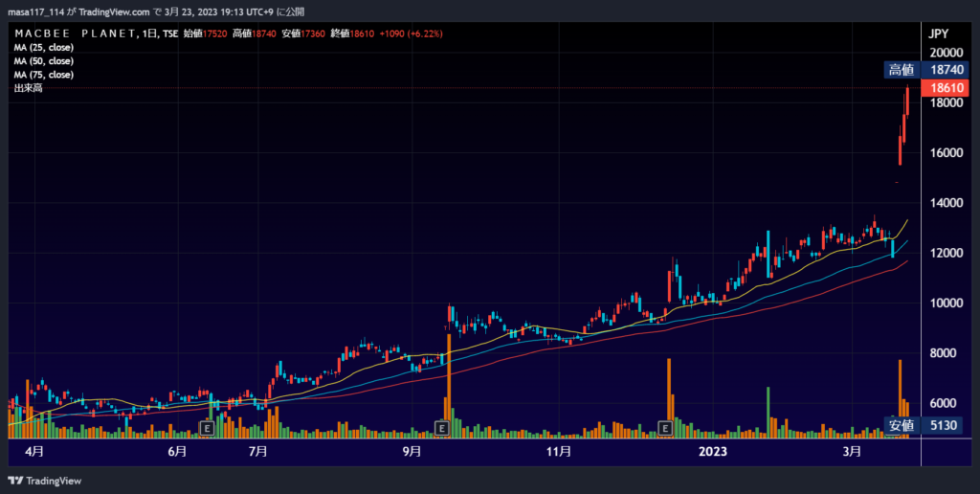980x494 pixels.
Task: Click the 10000 price axis value
Action: pos(947,303)
